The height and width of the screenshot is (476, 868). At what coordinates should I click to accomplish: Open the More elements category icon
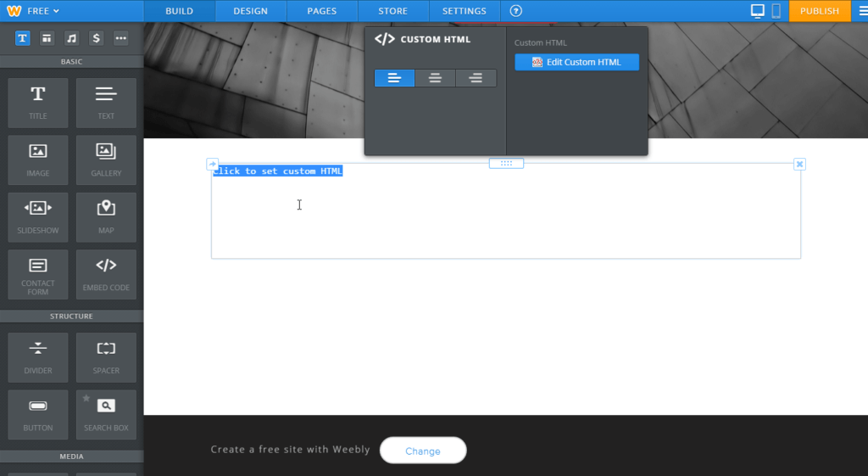click(x=120, y=38)
